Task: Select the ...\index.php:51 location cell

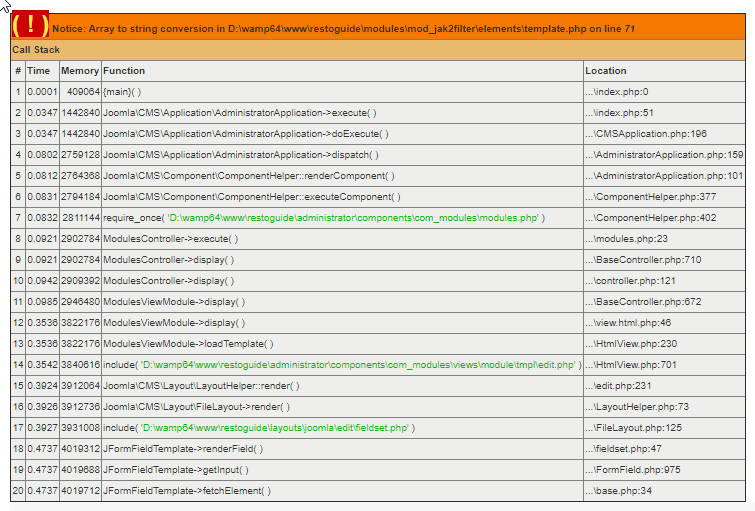Action: click(664, 113)
